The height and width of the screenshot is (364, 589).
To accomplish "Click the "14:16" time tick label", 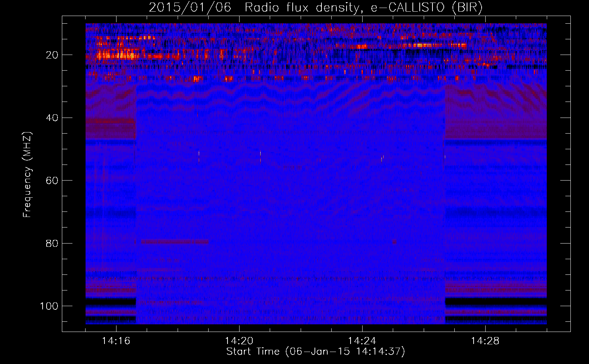I will pos(116,341).
